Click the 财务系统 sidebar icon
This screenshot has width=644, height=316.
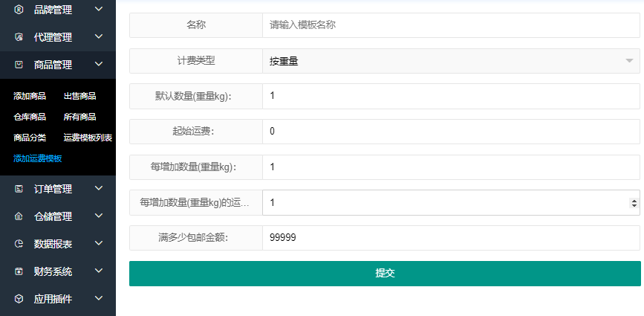(19, 271)
